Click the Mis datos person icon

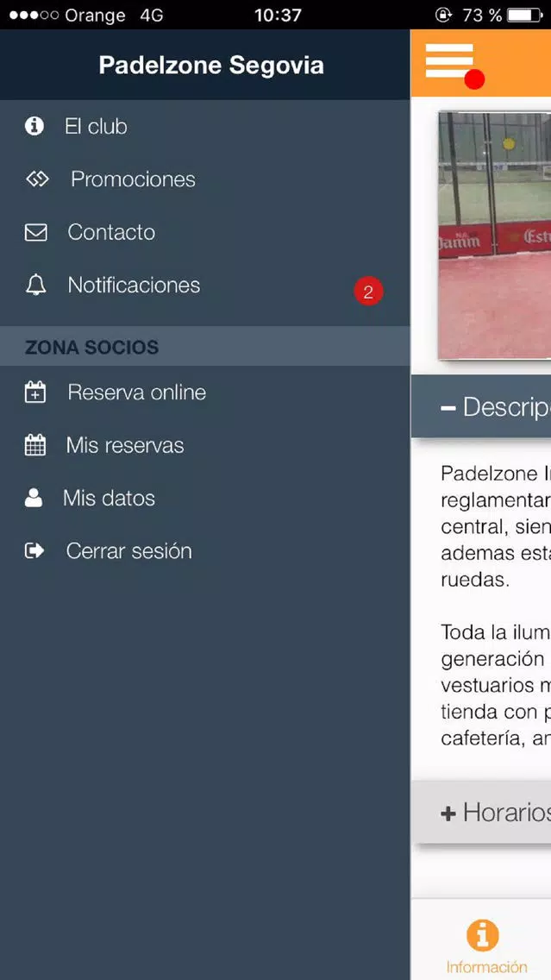34,498
